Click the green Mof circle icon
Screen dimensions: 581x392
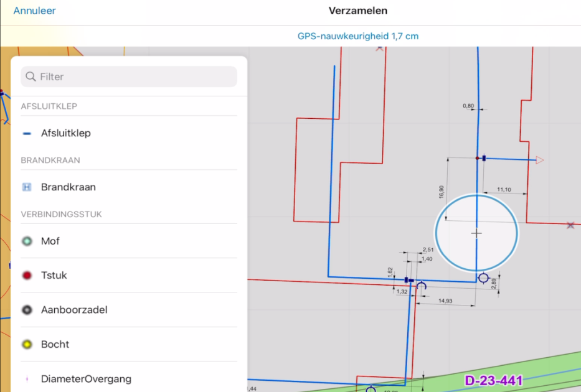click(27, 241)
